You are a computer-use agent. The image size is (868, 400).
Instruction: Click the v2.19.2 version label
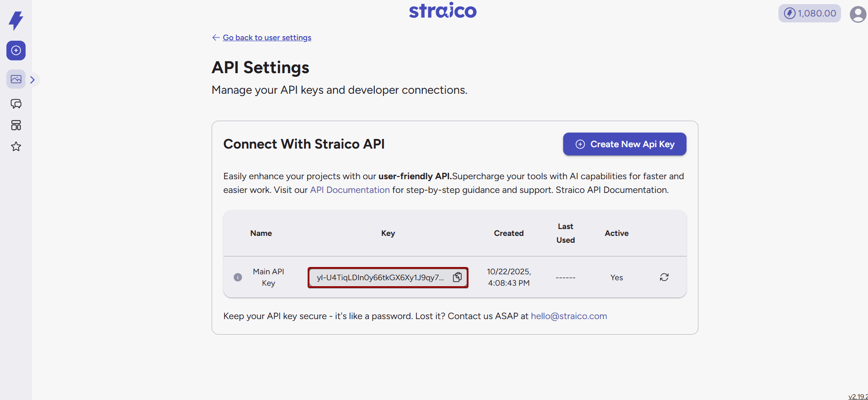click(857, 396)
